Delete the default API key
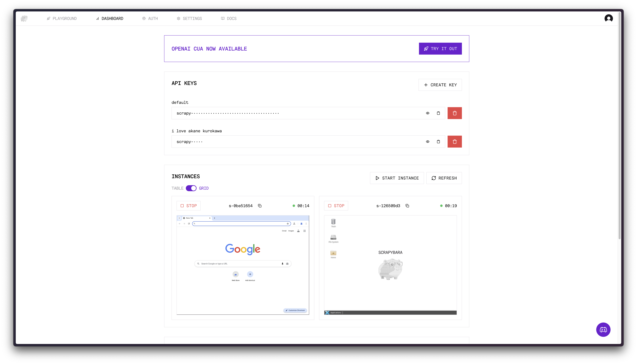The image size is (637, 364). point(455,113)
